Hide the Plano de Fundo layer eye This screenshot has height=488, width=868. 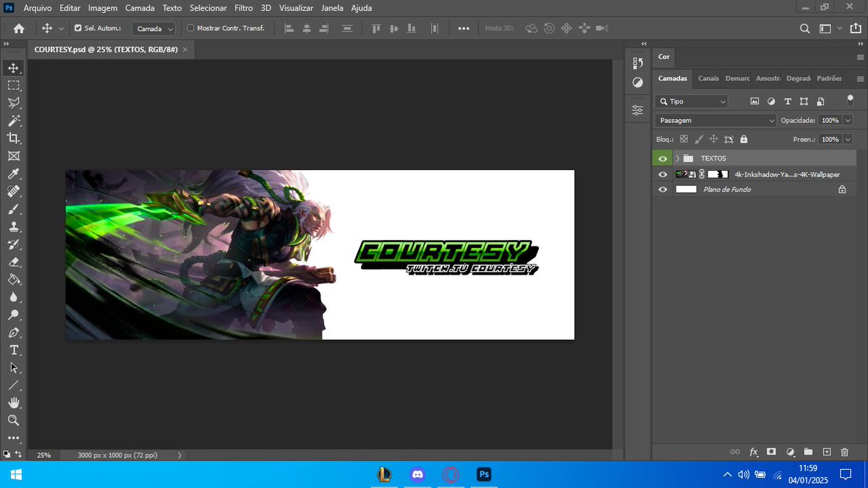point(663,189)
